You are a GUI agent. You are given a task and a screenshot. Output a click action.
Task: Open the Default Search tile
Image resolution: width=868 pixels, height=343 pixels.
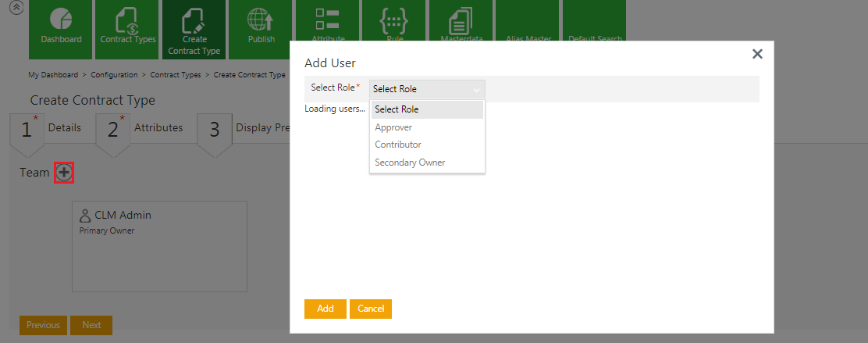tap(595, 20)
